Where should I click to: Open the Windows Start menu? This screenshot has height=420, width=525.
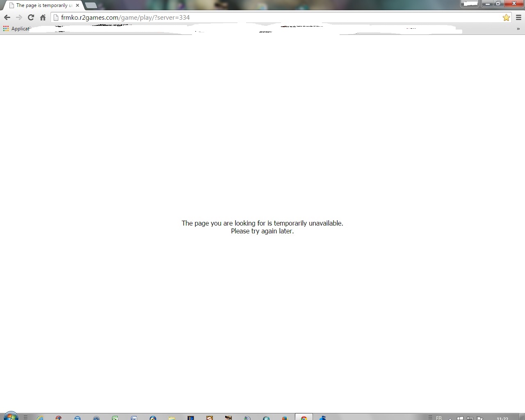coord(11,417)
